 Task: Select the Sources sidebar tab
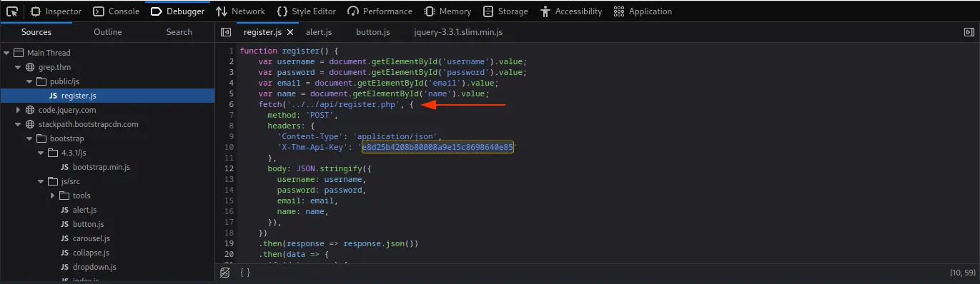36,32
